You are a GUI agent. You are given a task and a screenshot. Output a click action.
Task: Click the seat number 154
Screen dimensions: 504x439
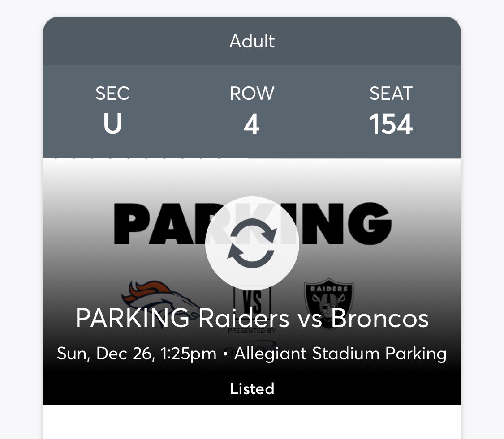point(391,124)
